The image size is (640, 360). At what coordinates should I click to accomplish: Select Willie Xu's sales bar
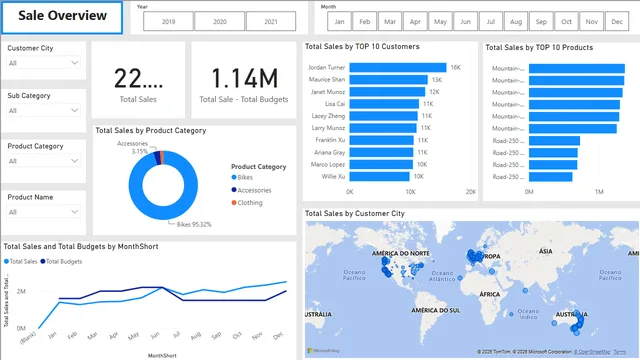coord(380,176)
